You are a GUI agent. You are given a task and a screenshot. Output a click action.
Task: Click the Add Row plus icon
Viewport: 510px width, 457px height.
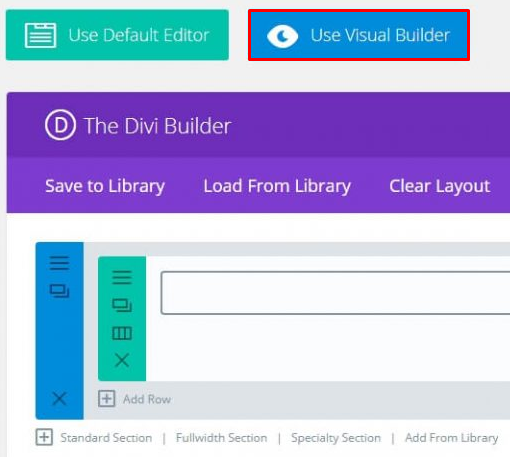(107, 399)
